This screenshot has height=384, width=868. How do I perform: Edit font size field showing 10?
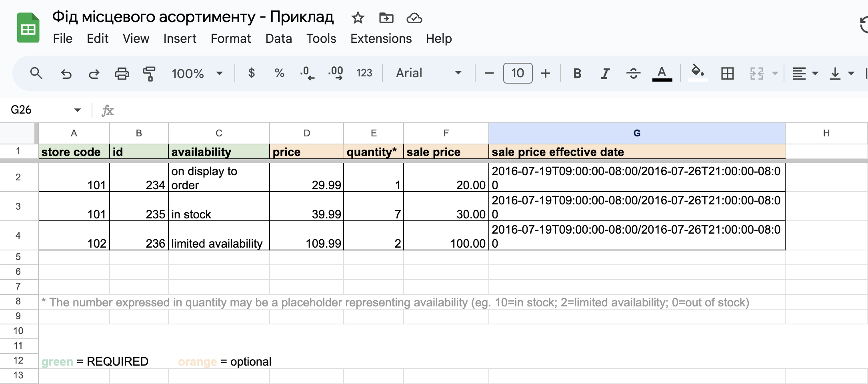click(x=518, y=73)
